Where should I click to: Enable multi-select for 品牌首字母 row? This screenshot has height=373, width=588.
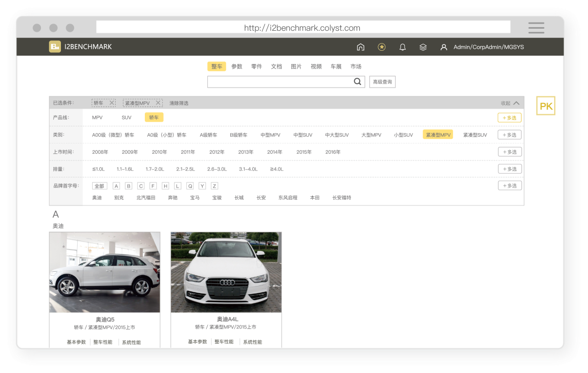(510, 185)
